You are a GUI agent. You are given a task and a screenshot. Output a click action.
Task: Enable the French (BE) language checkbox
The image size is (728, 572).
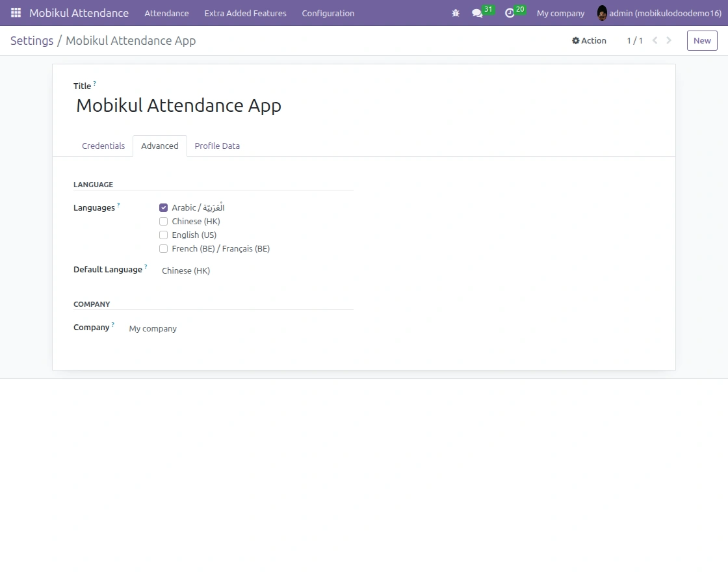(163, 249)
